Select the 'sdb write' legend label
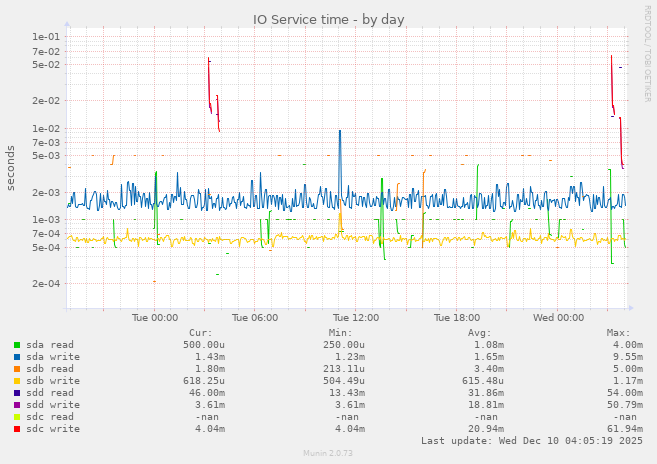This screenshot has height=464, width=657. coord(53,381)
